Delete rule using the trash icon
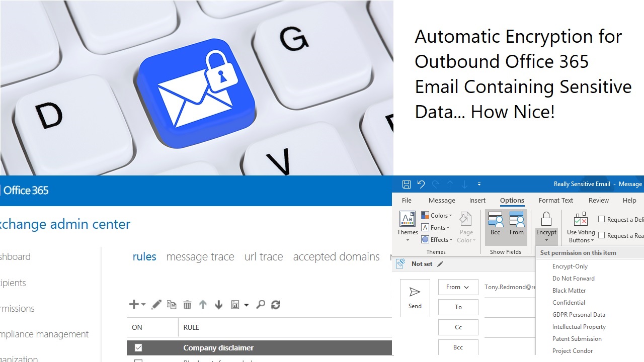 (187, 304)
